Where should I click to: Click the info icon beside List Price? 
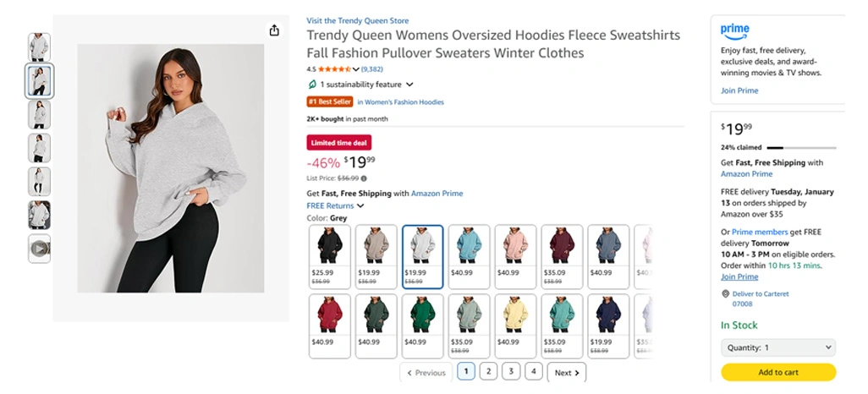tap(364, 178)
